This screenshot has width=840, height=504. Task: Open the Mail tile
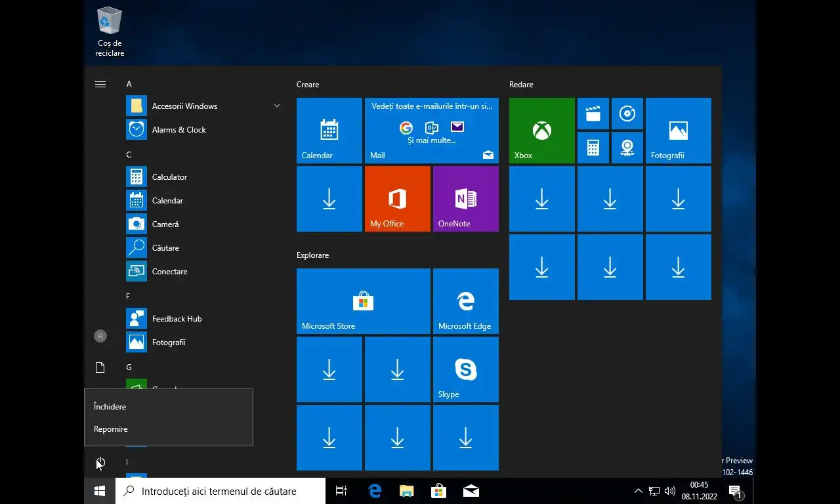[432, 131]
